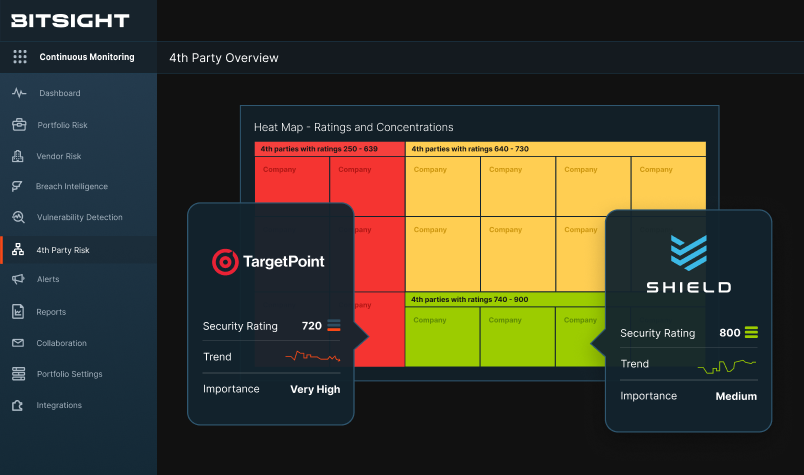Click the rating bars icon next to 720
The width and height of the screenshot is (804, 475).
[x=334, y=325]
